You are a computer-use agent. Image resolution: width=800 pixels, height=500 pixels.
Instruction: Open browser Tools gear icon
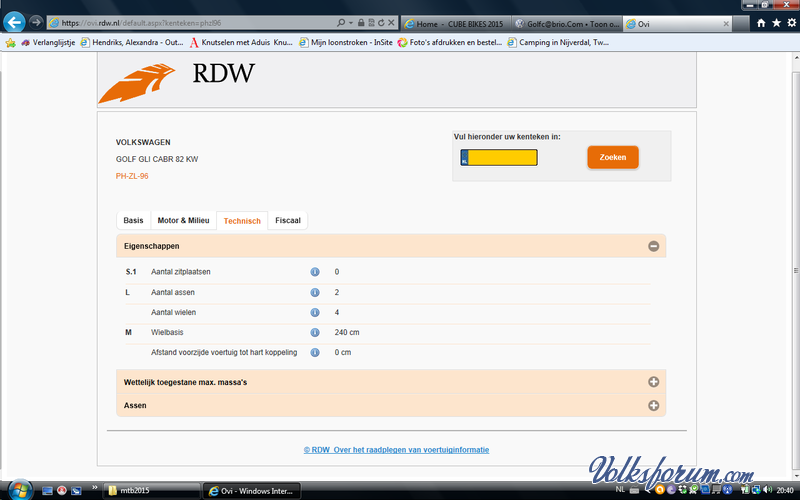pos(791,23)
